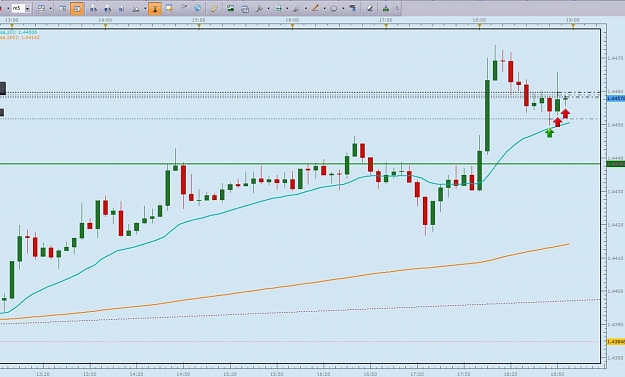Click the first zoom icon in the group

tap(93, 8)
